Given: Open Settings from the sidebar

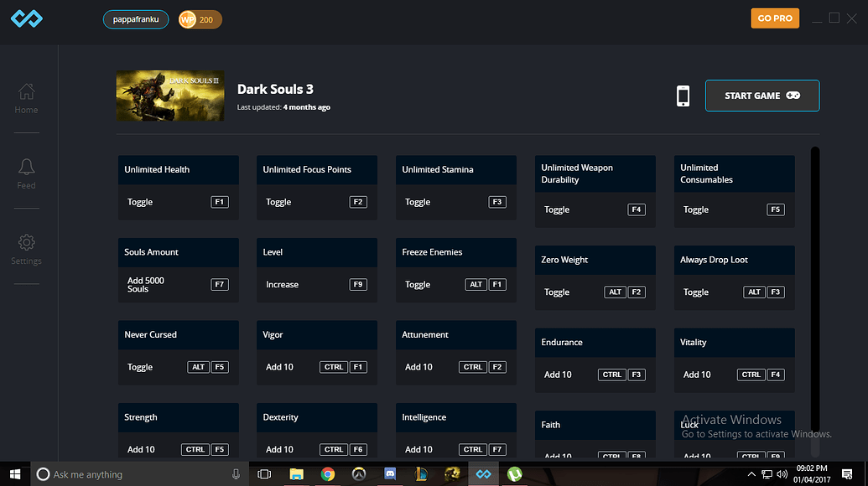Looking at the screenshot, I should pos(26,247).
